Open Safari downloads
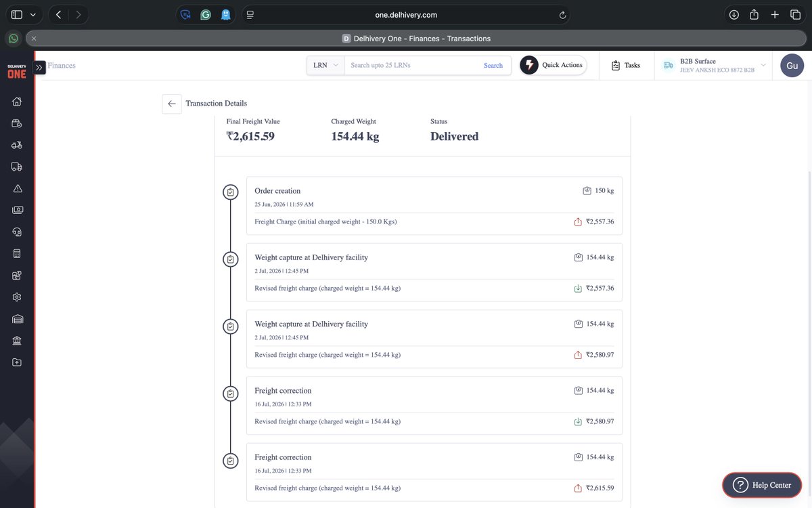This screenshot has width=812, height=508. [734, 14]
